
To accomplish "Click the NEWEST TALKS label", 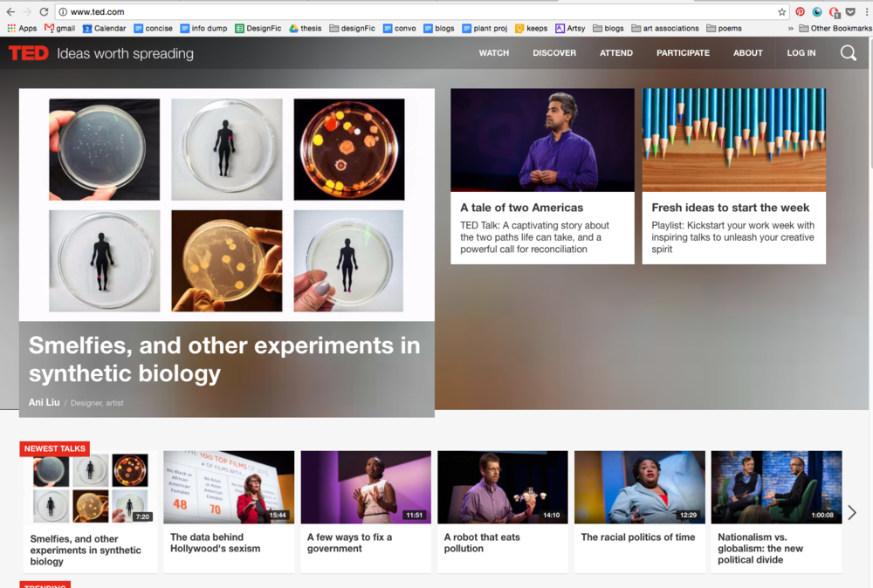I will tap(54, 448).
